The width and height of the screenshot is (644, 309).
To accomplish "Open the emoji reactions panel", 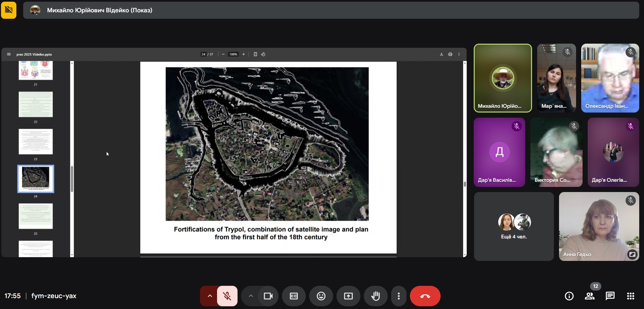I will point(321,296).
